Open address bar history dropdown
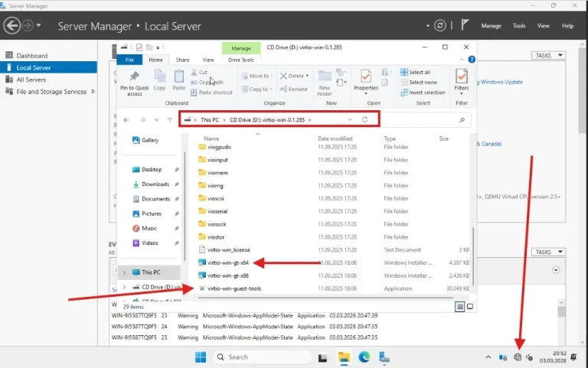The width and height of the screenshot is (588, 368). (x=349, y=119)
